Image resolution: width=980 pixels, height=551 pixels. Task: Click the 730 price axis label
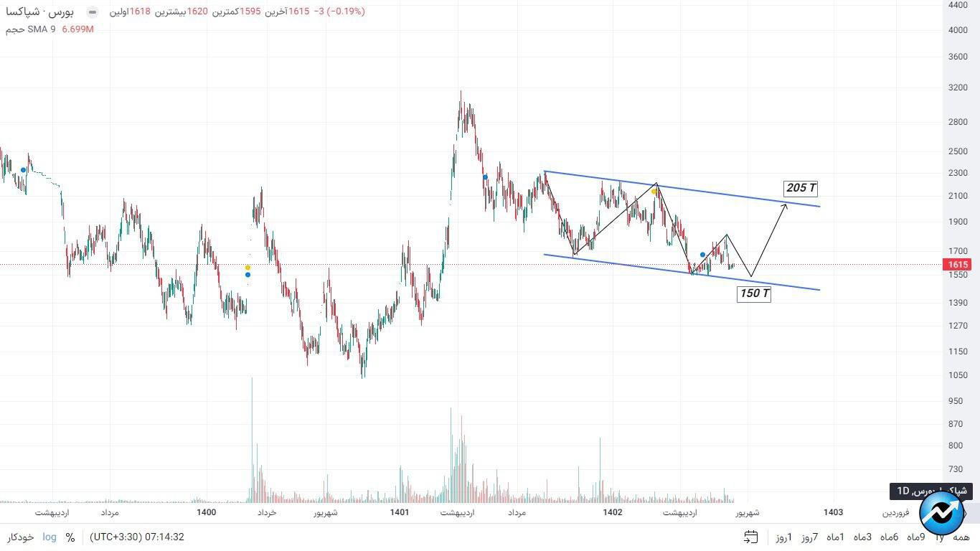point(956,469)
